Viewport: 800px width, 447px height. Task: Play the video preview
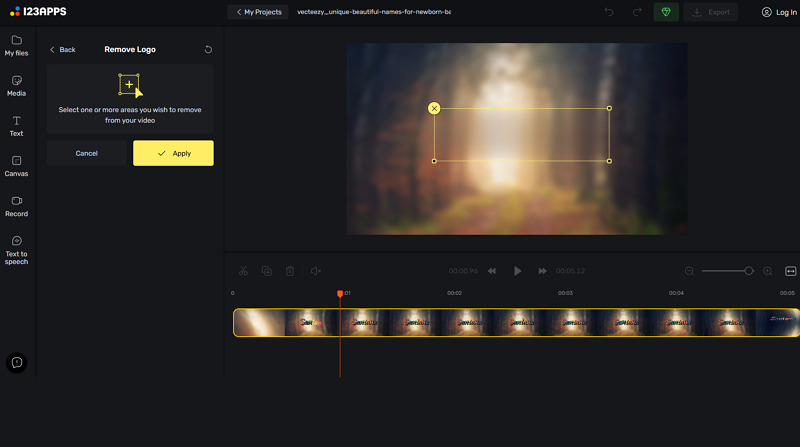click(x=517, y=271)
